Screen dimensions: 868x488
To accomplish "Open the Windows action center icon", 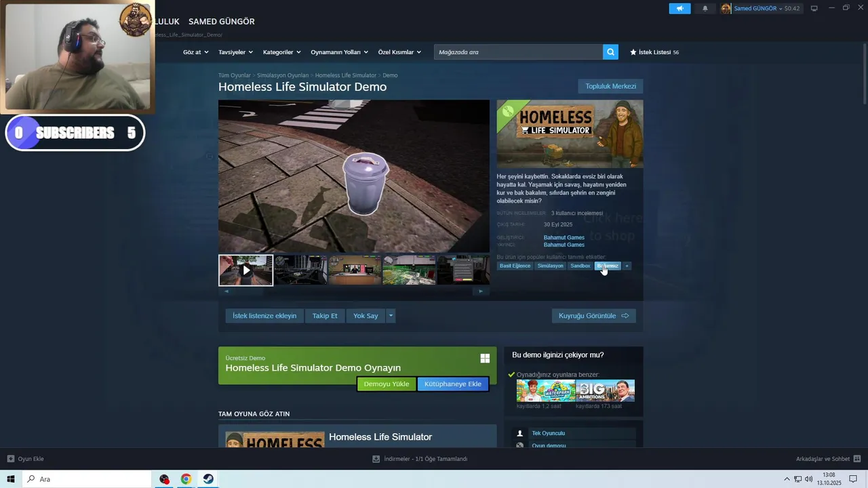I will (x=853, y=479).
